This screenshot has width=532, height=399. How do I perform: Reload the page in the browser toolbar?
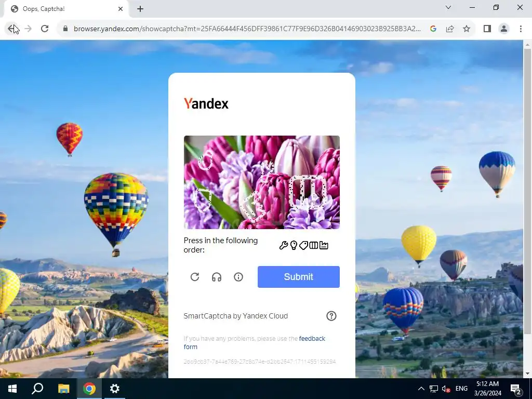tap(45, 29)
